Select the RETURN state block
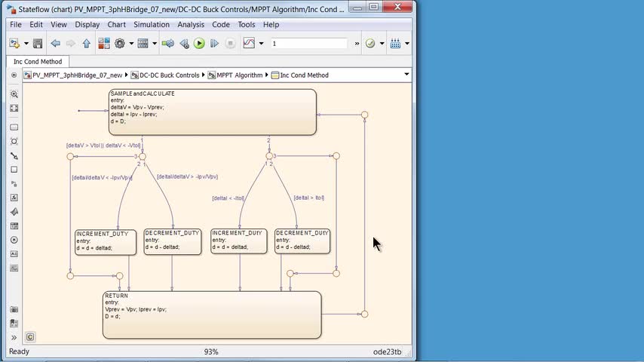This screenshot has height=362, width=644. pyautogui.click(x=212, y=315)
